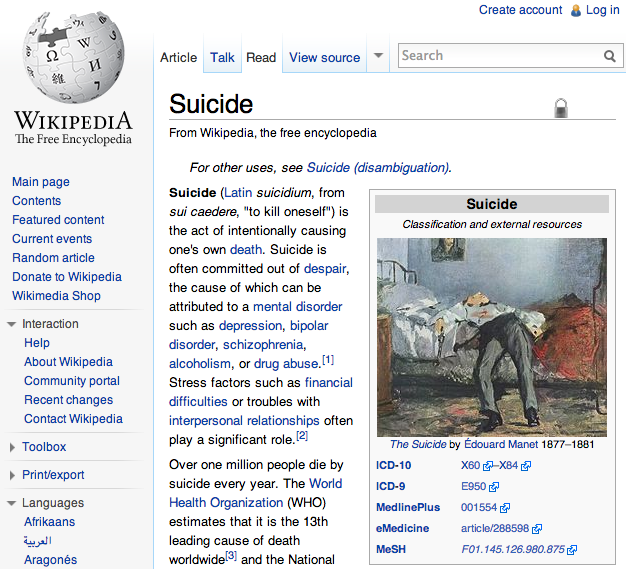Viewport: 626px width, 569px height.
Task: Expand the Toolbox sidebar section
Action: click(12, 447)
